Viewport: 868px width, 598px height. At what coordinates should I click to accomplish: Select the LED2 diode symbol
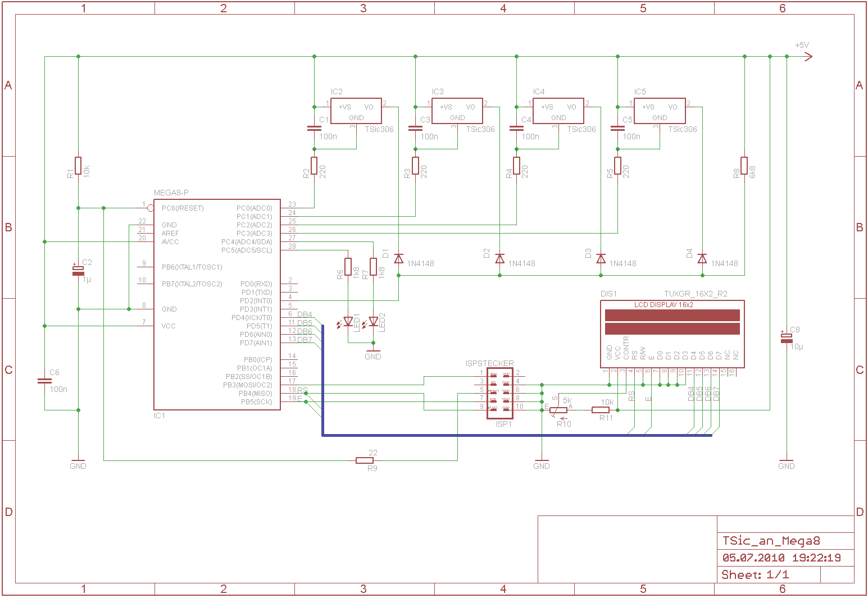[x=372, y=321]
